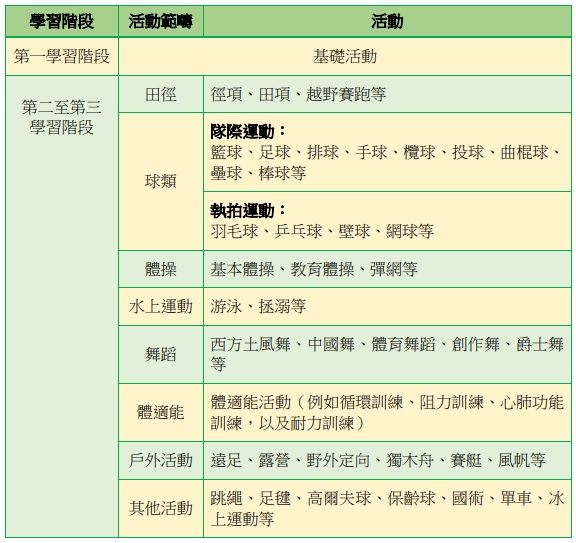Select the 舞蹈 category cell
576x543 pixels.
coord(161,355)
